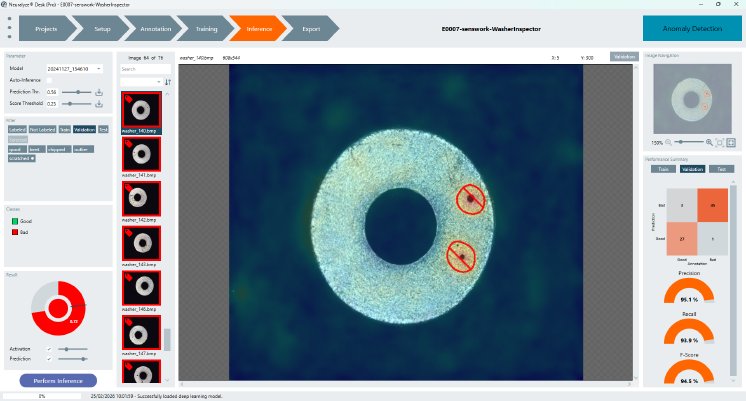Adjust the Activation opacity slider
Viewport: 746px width, 401px height.
click(x=72, y=349)
